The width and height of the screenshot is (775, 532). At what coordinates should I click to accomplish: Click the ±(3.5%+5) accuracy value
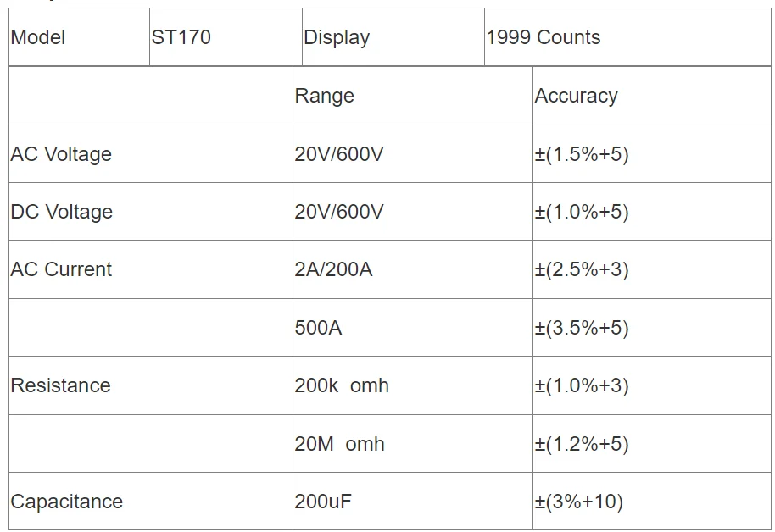(x=582, y=328)
